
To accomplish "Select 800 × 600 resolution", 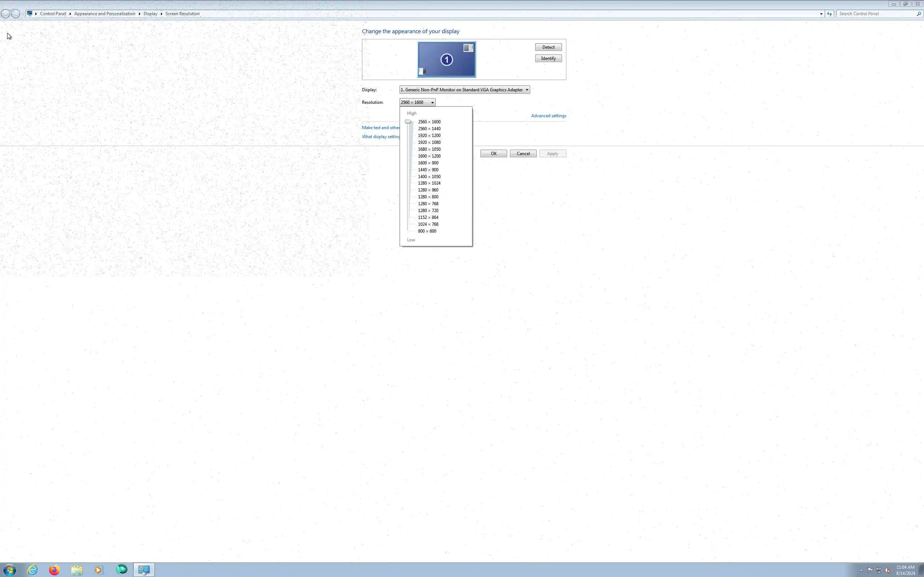I will [427, 231].
